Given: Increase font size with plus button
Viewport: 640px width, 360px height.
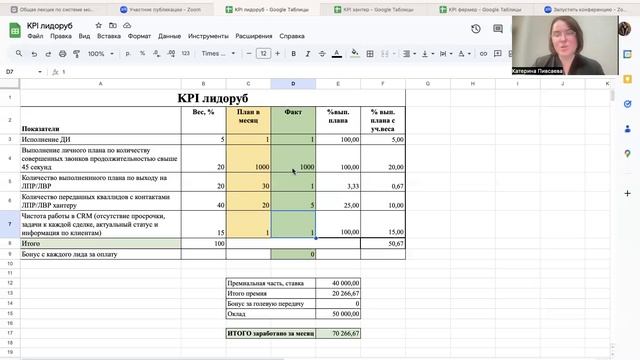Looking at the screenshot, I should coord(278,53).
